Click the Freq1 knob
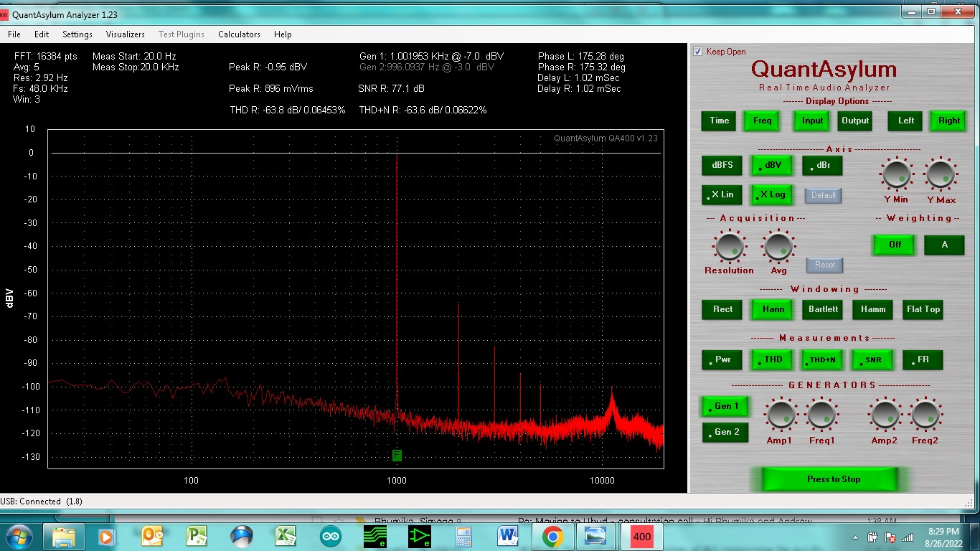The height and width of the screenshot is (551, 980). [x=821, y=415]
